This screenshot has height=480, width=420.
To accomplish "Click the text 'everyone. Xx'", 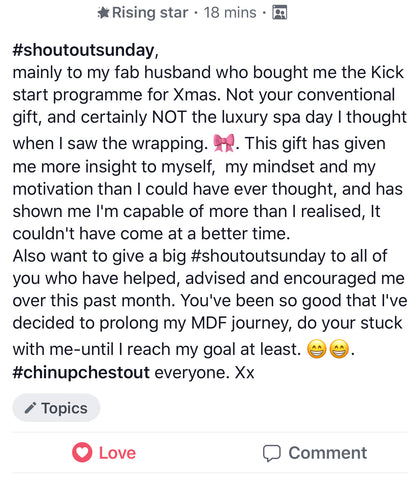I will [x=204, y=372].
